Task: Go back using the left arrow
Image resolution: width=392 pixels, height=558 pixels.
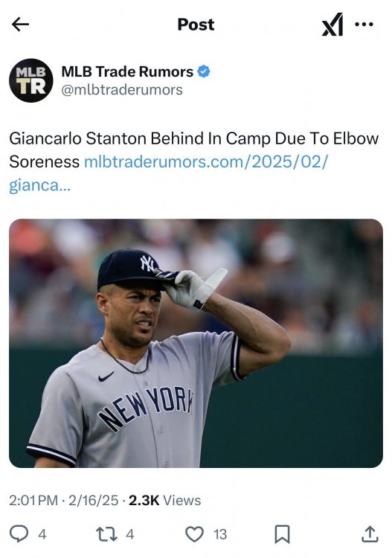Action: coord(20,25)
